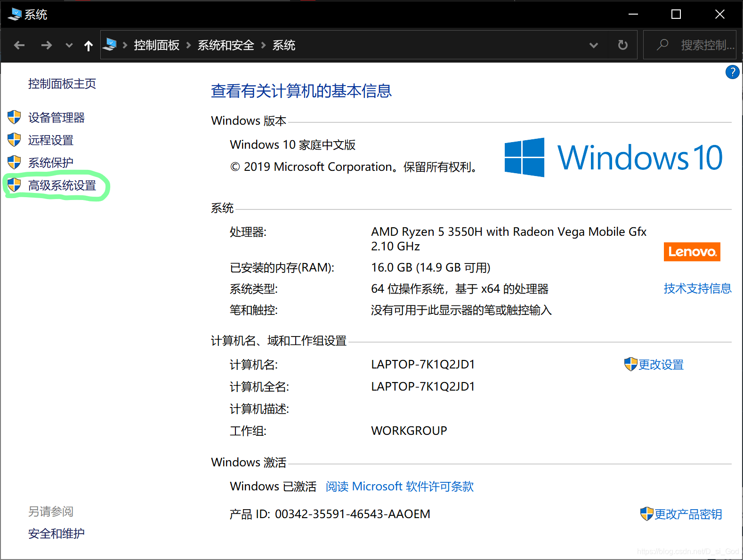Click 更改产品密钥 link
This screenshot has width=743, height=560.
pyautogui.click(x=688, y=514)
